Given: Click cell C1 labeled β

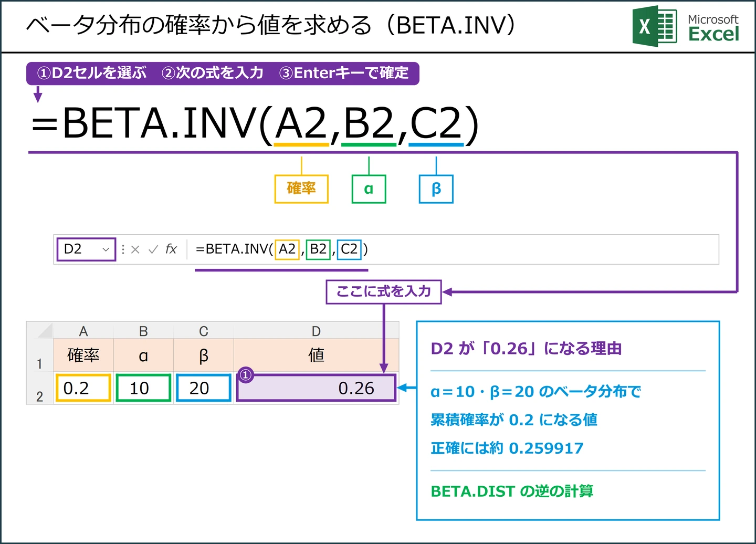Looking at the screenshot, I should point(204,355).
